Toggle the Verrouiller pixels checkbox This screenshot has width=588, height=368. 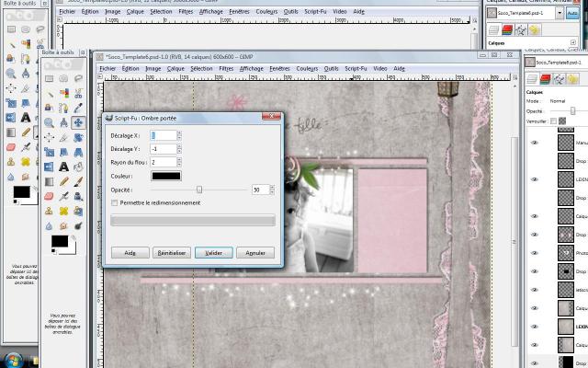(553, 121)
